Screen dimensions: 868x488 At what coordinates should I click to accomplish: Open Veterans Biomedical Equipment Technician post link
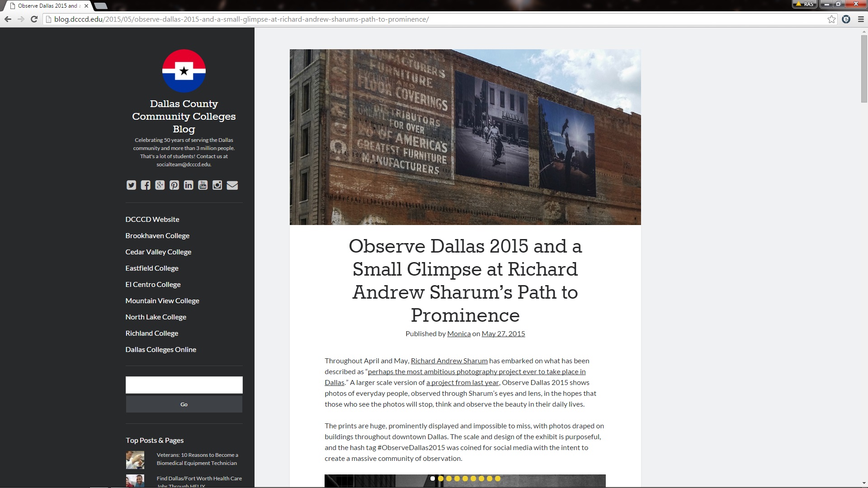point(198,459)
